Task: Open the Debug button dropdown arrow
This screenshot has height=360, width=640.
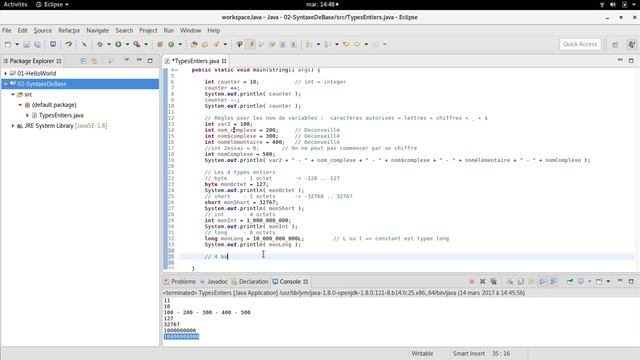Action: pos(109,44)
